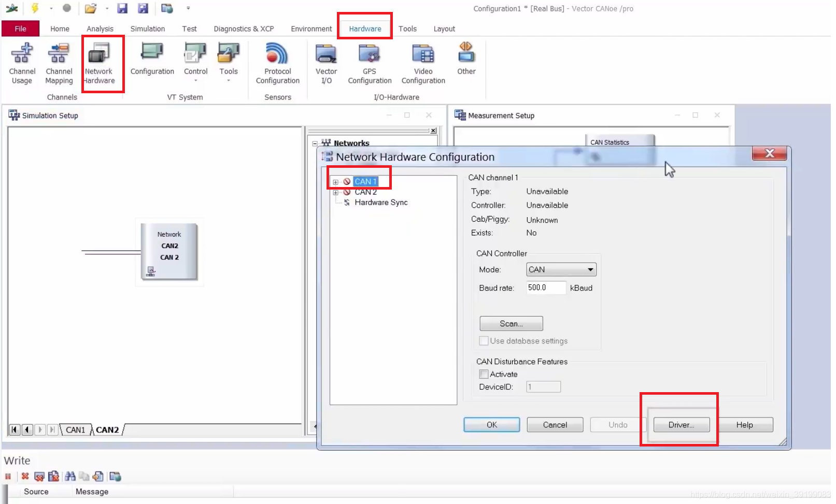Expand the CAN 2 tree node
This screenshot has height=504, width=836.
pos(335,192)
